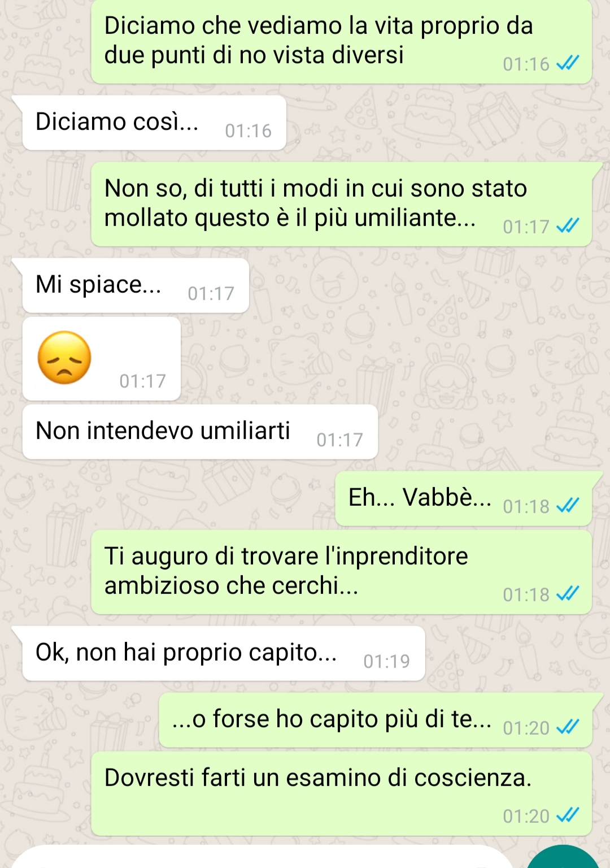Select the 'Non intendevo umiliarti' message
This screenshot has width=610, height=868.
200,432
